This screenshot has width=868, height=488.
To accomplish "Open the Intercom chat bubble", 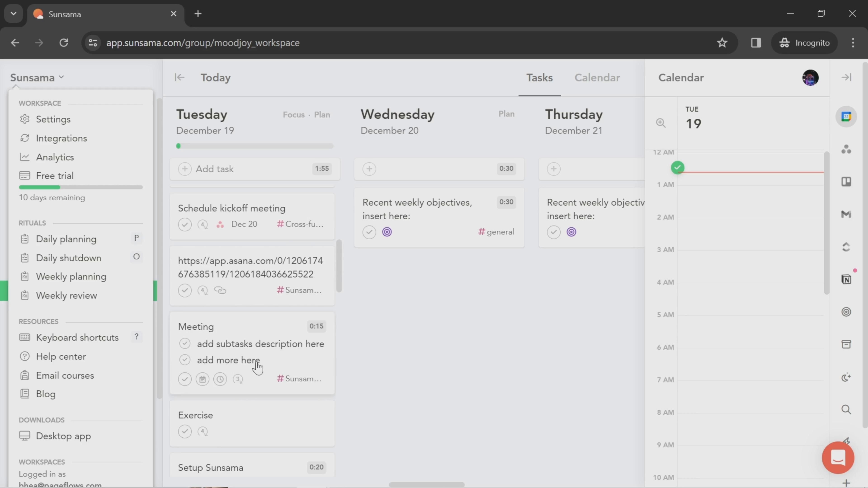I will [838, 457].
